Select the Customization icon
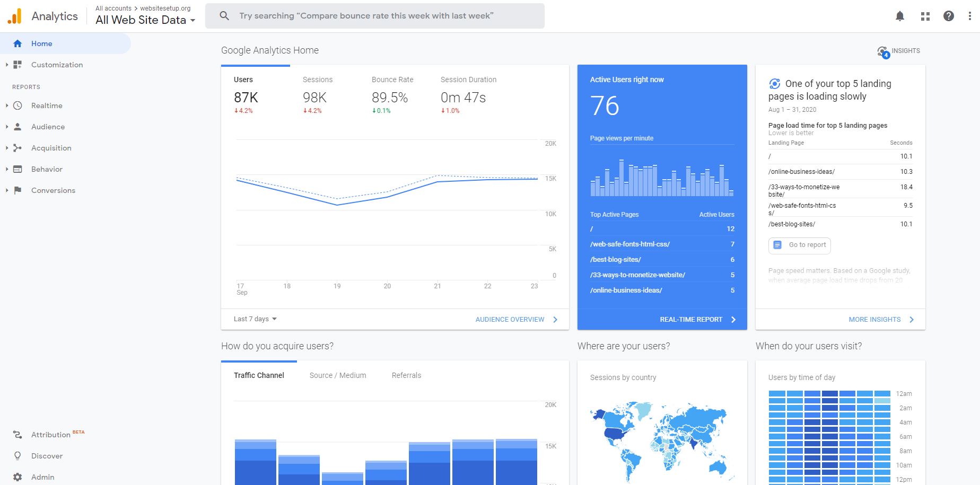This screenshot has height=485, width=980. point(17,65)
